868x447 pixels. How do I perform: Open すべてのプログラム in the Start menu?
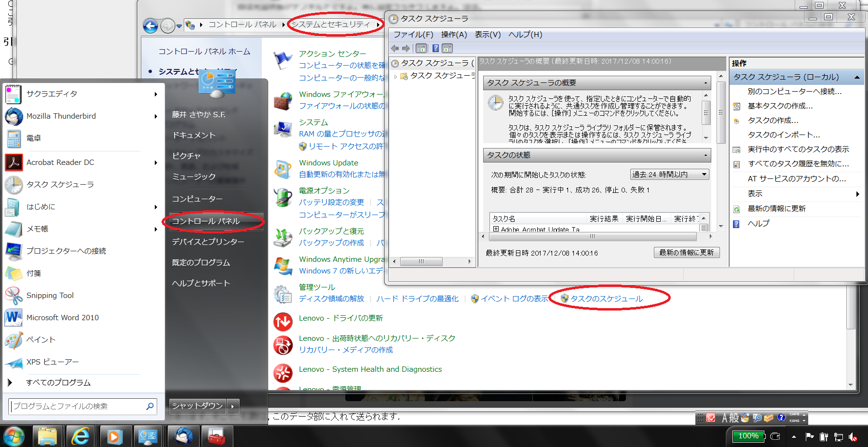[x=82, y=383]
